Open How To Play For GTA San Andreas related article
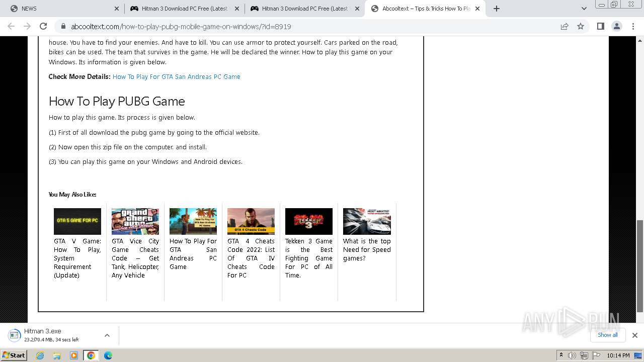Screen dimensions: 644x362 pyautogui.click(x=193, y=254)
